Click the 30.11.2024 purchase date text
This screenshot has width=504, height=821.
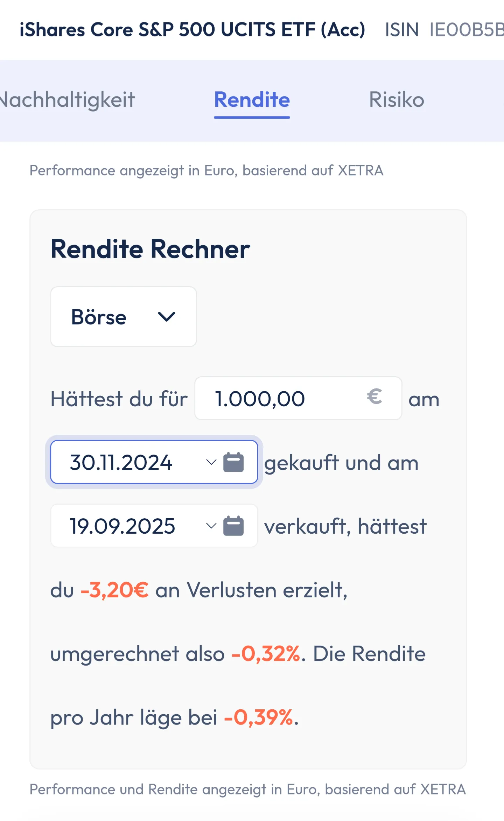click(121, 463)
